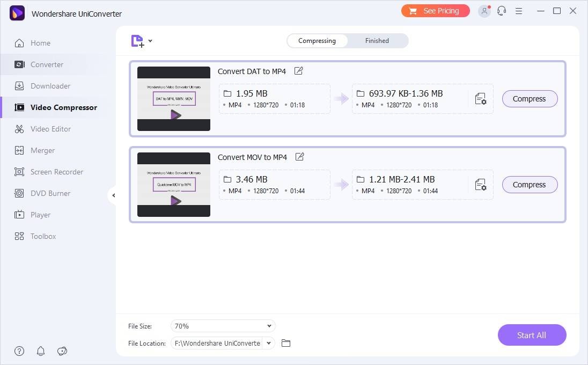
Task: Switch to the Compressing tab
Action: 317,40
